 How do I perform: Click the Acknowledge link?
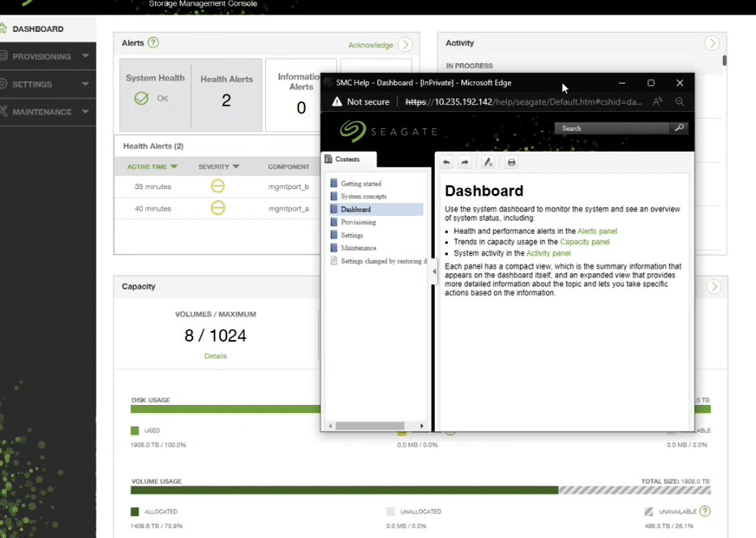[x=371, y=45]
